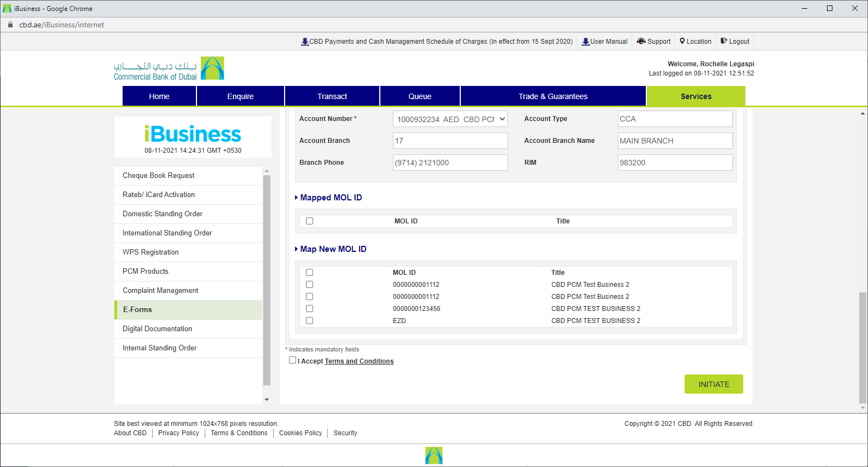Open the Queue tab
868x467 pixels.
[420, 96]
